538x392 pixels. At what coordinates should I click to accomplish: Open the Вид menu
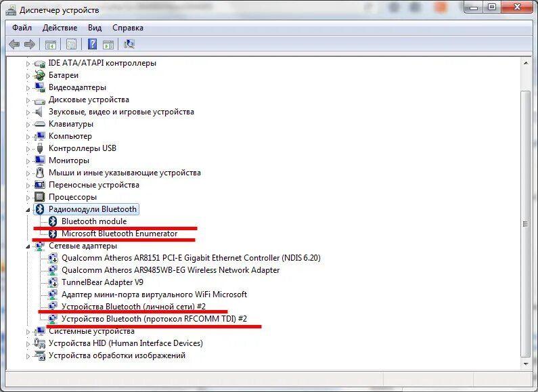click(x=95, y=28)
